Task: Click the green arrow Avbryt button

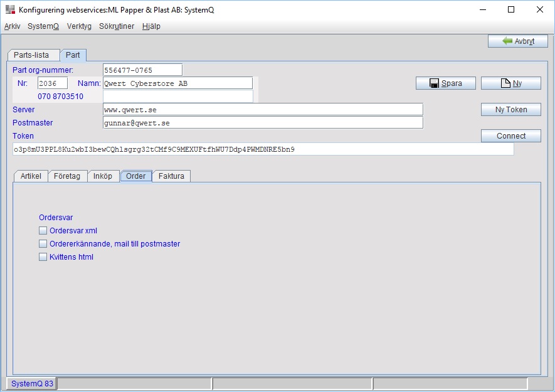Action: point(517,41)
